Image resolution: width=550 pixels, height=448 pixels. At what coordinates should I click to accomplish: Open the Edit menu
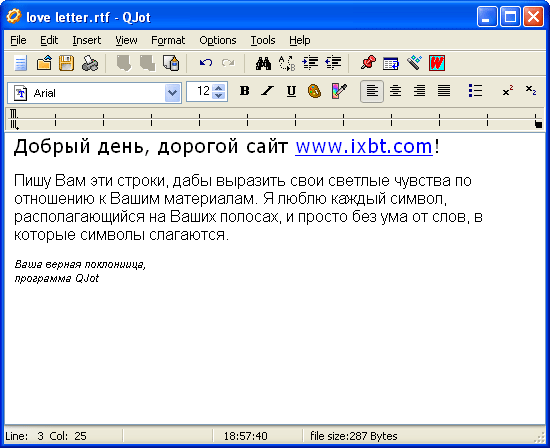[49, 40]
